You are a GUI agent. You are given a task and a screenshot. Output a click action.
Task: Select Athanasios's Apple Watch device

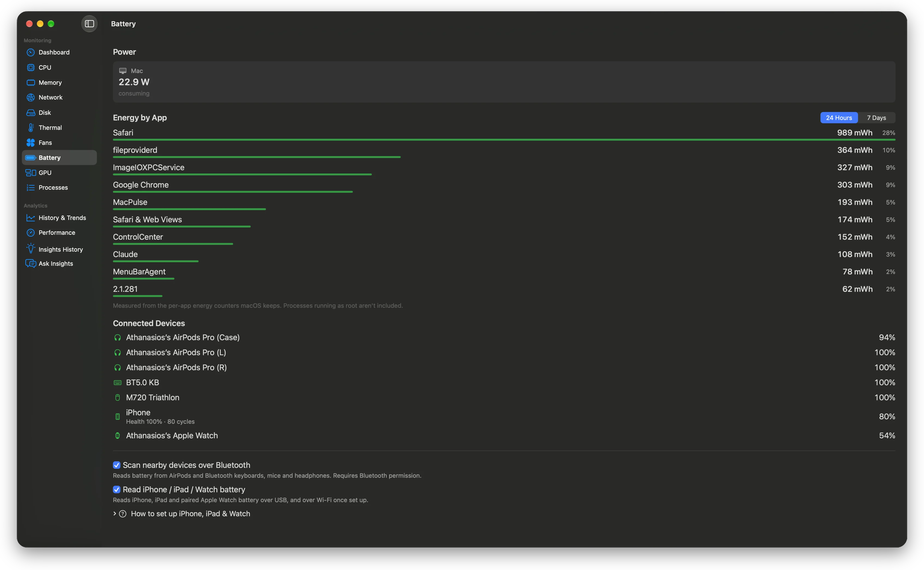click(x=504, y=436)
